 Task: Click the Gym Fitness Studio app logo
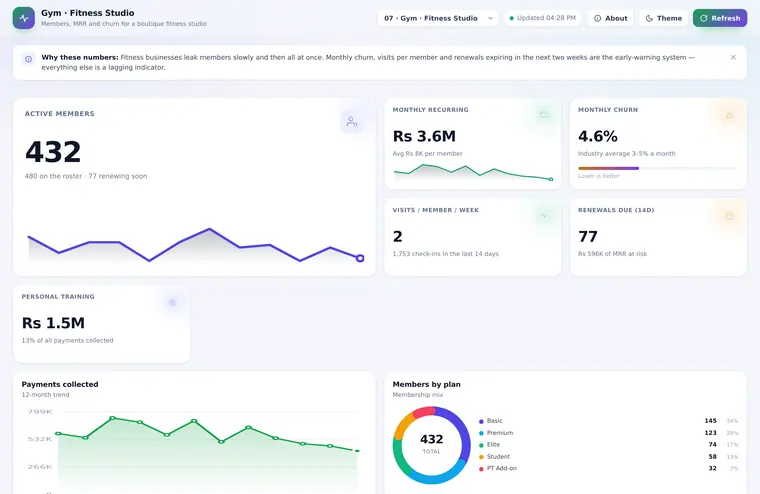[x=24, y=18]
